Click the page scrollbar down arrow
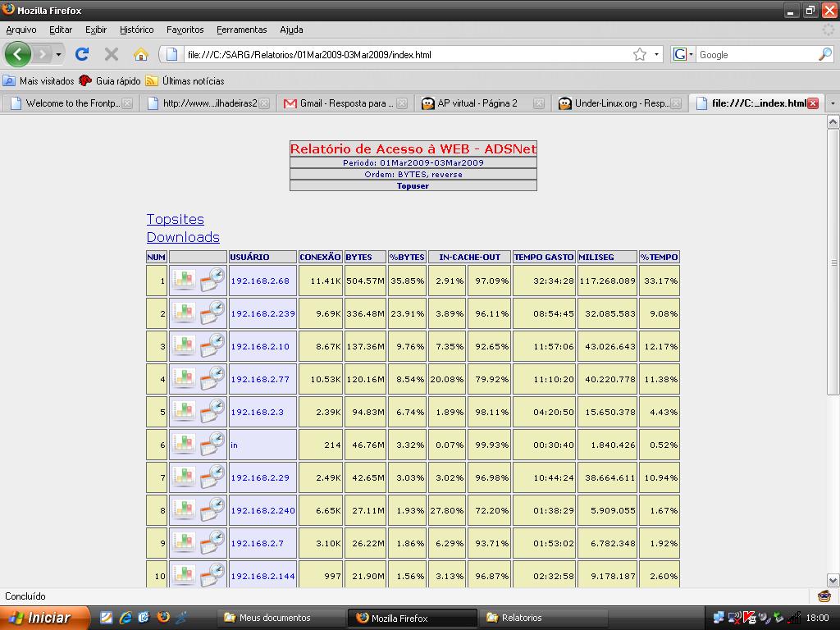 [833, 580]
